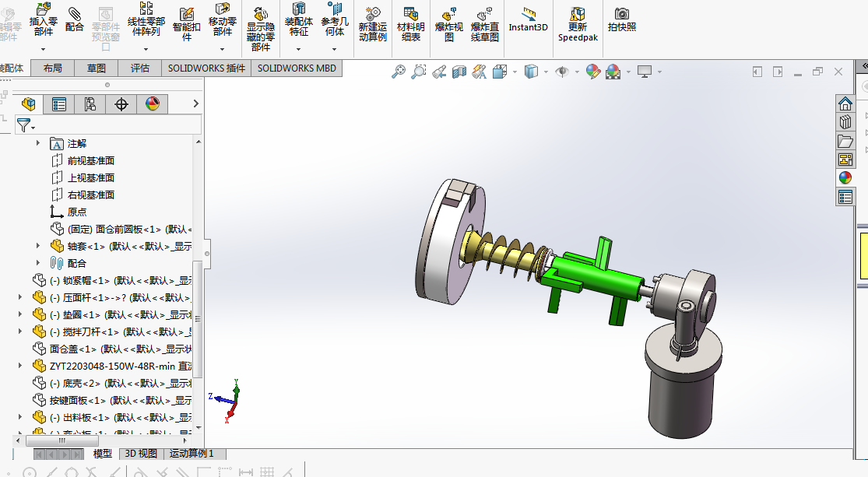Click the Zoom to Fit magnifier icon
868x477 pixels.
[398, 72]
